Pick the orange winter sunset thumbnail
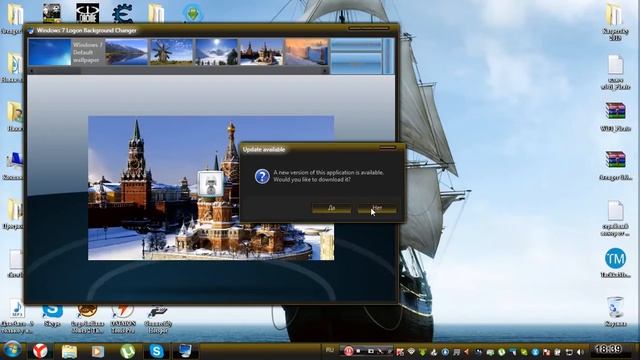The width and height of the screenshot is (640, 360). click(307, 52)
